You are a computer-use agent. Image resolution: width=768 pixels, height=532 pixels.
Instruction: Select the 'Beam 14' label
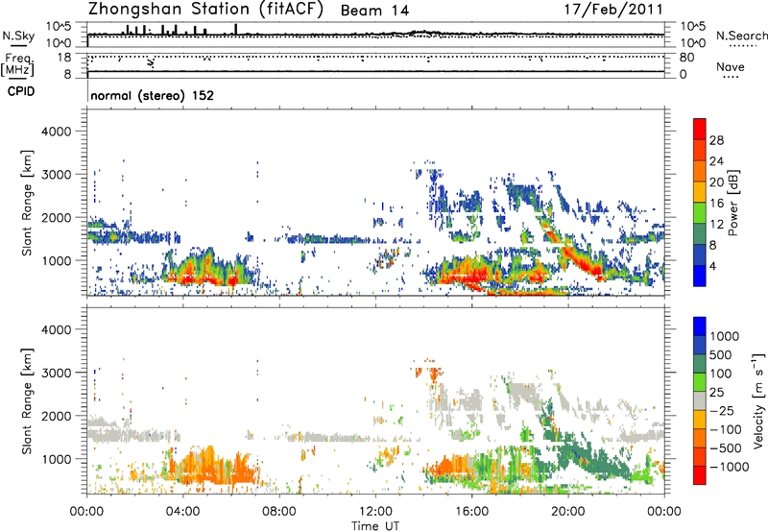click(x=374, y=11)
